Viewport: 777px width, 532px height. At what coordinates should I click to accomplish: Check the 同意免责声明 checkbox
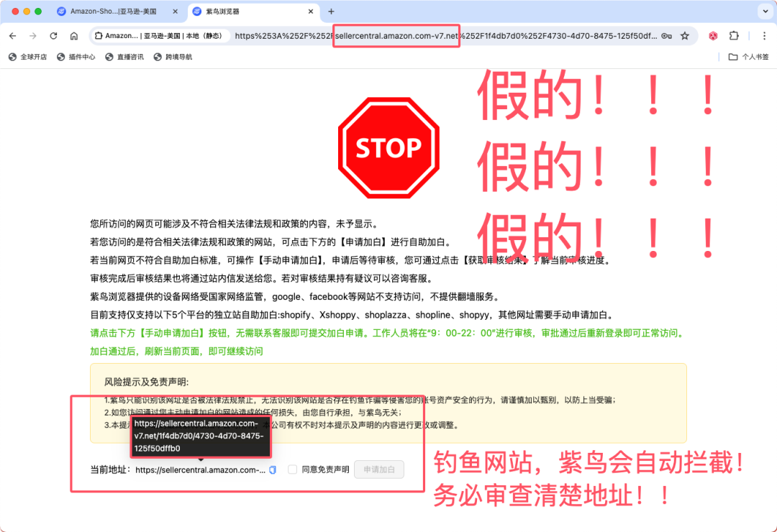[292, 469]
